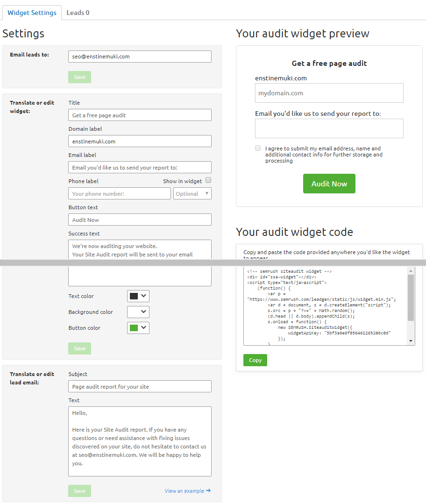Expand the Background color dropdown
The width and height of the screenshot is (426, 504).
pos(138,312)
